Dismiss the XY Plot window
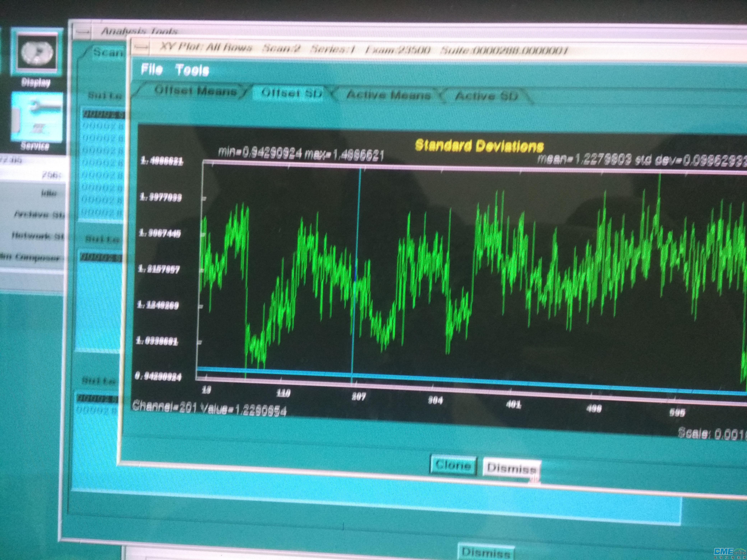The height and width of the screenshot is (560, 747). pyautogui.click(x=511, y=468)
